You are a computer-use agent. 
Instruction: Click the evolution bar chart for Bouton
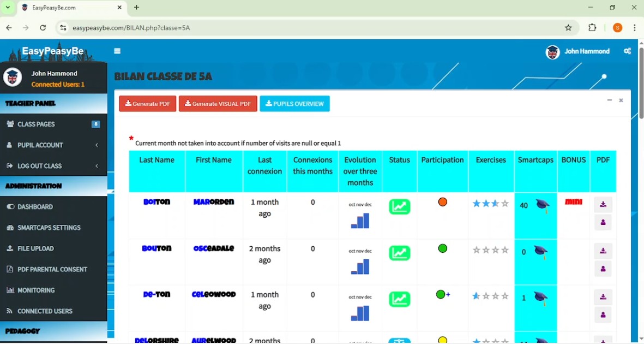pyautogui.click(x=360, y=267)
